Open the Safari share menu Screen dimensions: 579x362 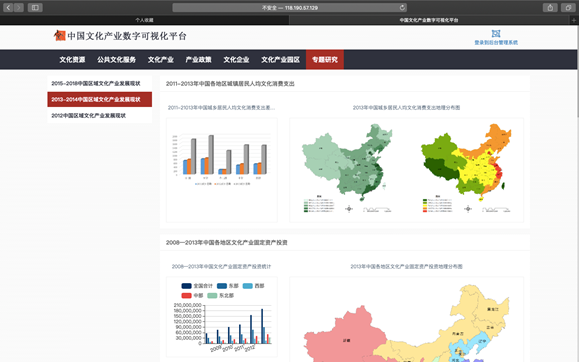550,7
